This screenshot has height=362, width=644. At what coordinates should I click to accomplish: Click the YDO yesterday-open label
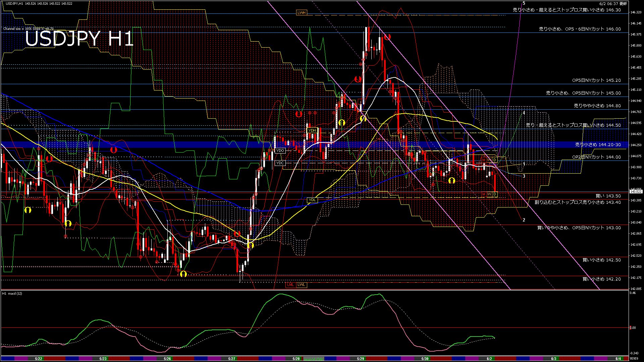[x=280, y=150]
